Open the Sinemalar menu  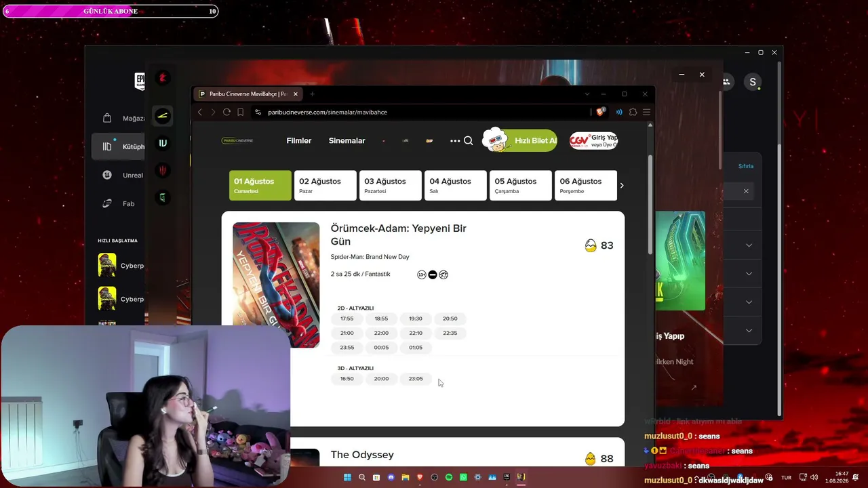coord(347,141)
